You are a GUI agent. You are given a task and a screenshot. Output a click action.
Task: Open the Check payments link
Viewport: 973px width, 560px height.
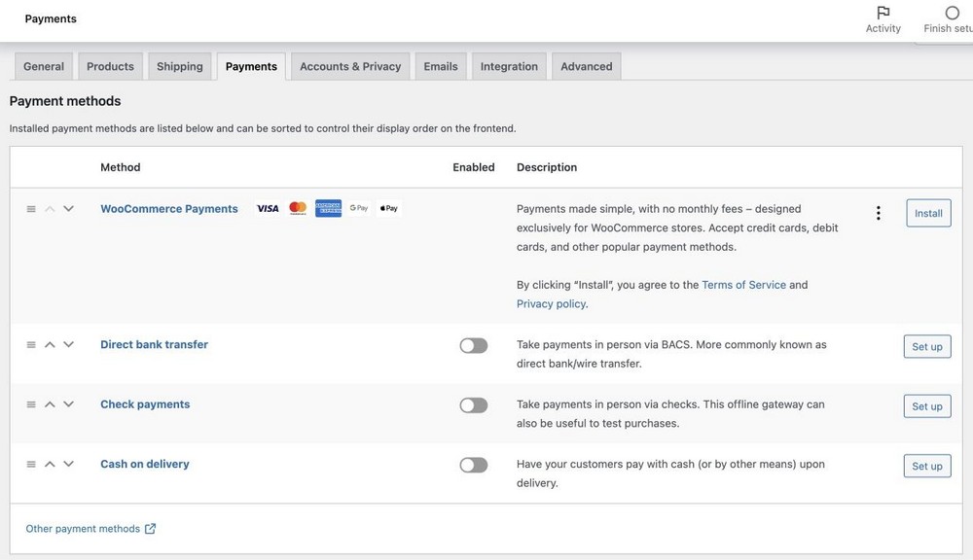point(145,404)
